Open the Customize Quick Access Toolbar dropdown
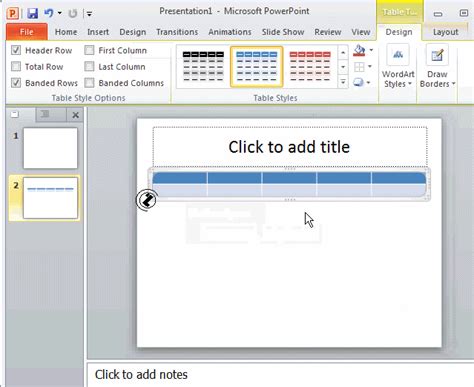This screenshot has width=474, height=387. pos(89,14)
